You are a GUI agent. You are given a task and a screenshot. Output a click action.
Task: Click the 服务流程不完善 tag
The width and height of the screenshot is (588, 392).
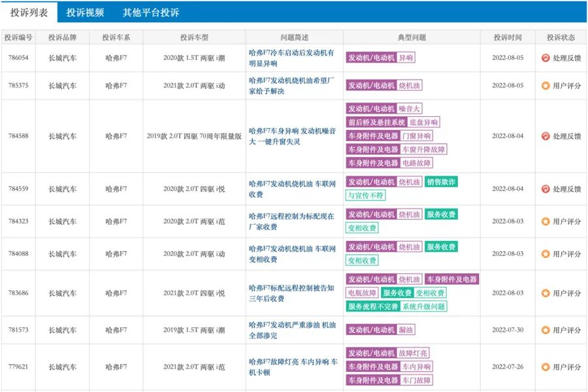pyautogui.click(x=372, y=306)
